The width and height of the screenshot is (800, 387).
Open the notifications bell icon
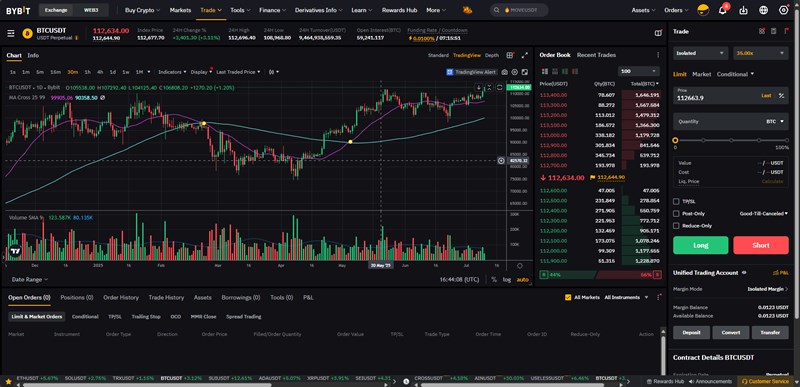click(722, 10)
